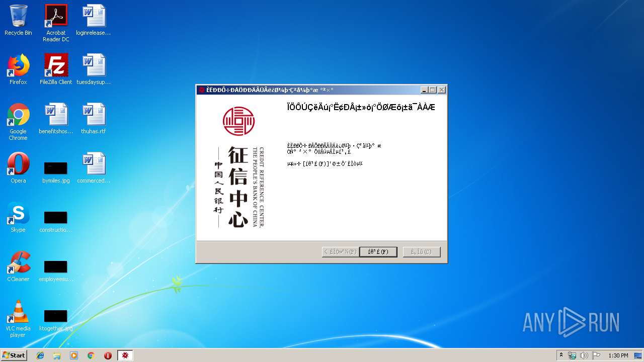
Task: Show hidden tray icons arrow
Action: pyautogui.click(x=561, y=355)
